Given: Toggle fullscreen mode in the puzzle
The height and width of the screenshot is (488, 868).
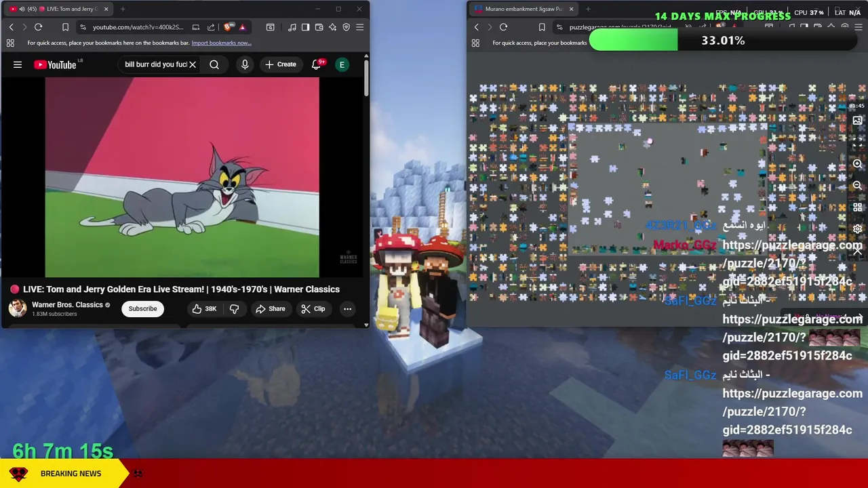Looking at the screenshot, I should coord(857,142).
